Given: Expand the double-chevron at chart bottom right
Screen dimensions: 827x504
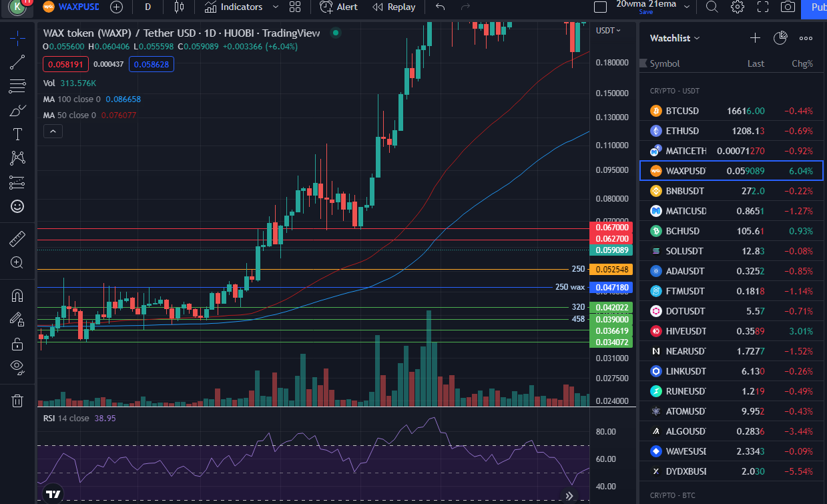Looking at the screenshot, I should [x=569, y=495].
